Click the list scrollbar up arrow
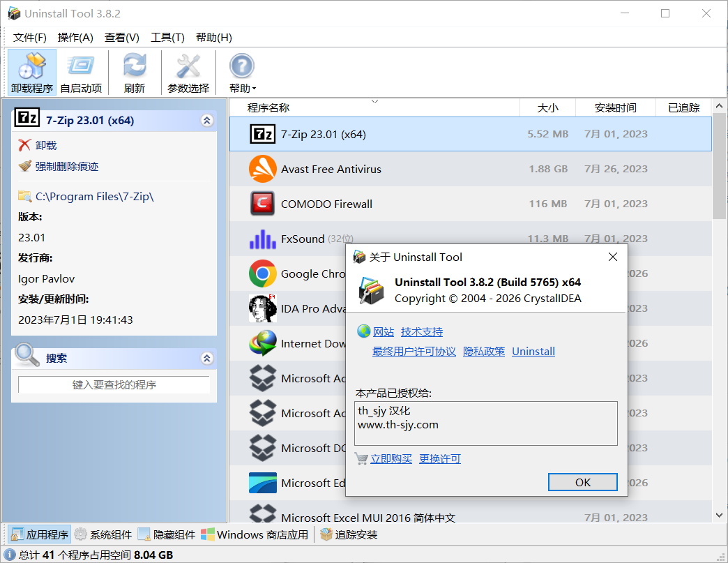 point(719,106)
